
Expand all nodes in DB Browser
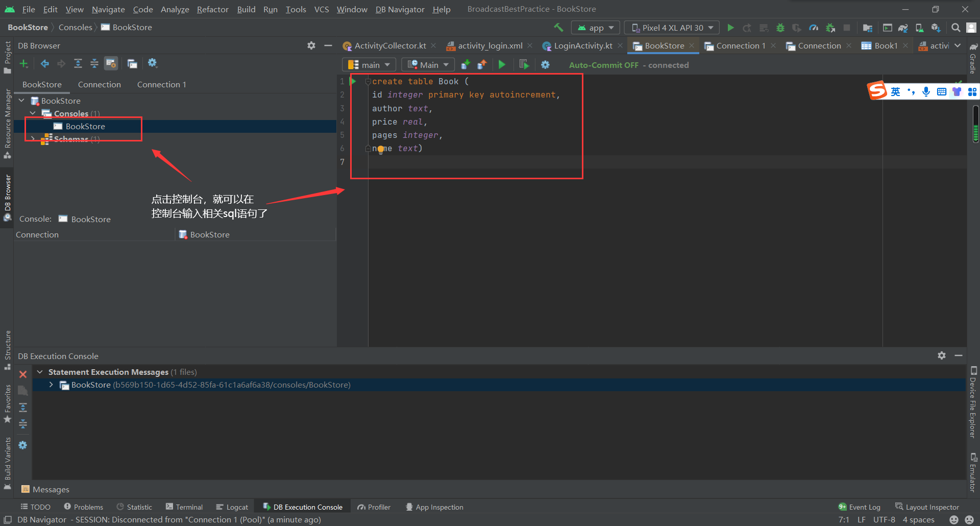pyautogui.click(x=78, y=64)
